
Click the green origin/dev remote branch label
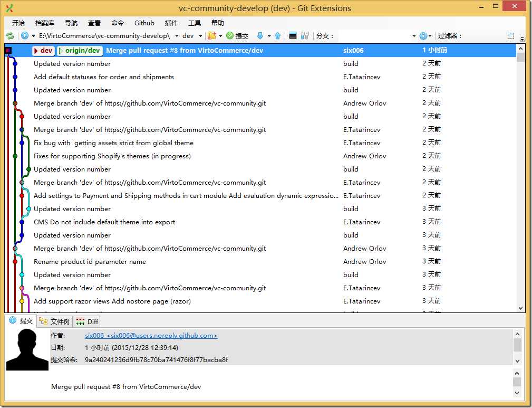(x=80, y=51)
